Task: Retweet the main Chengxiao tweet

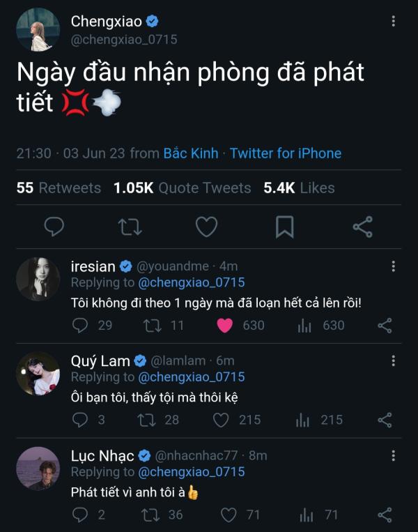Action: [x=128, y=227]
